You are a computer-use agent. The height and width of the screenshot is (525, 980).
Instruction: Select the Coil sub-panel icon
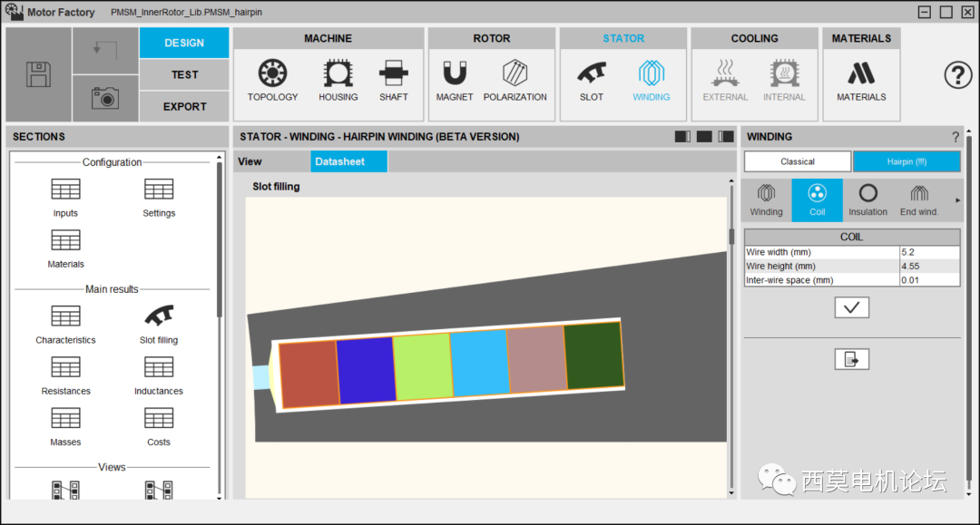[817, 200]
